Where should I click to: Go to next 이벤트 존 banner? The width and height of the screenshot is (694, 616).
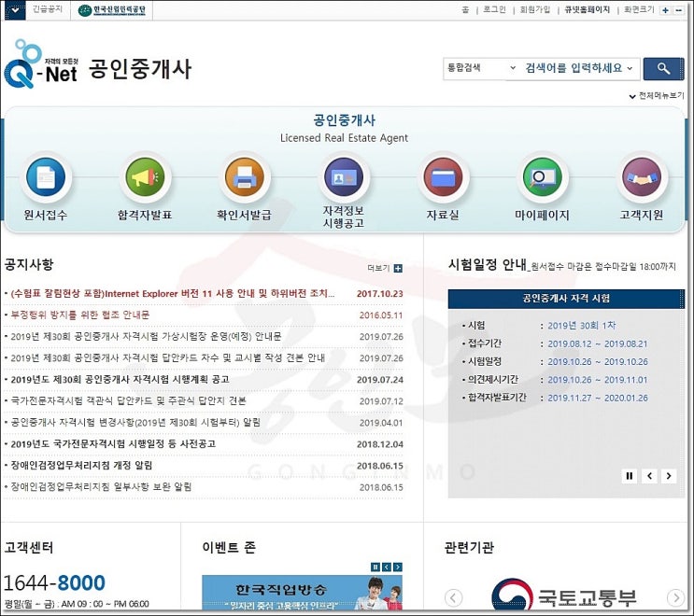pyautogui.click(x=398, y=567)
